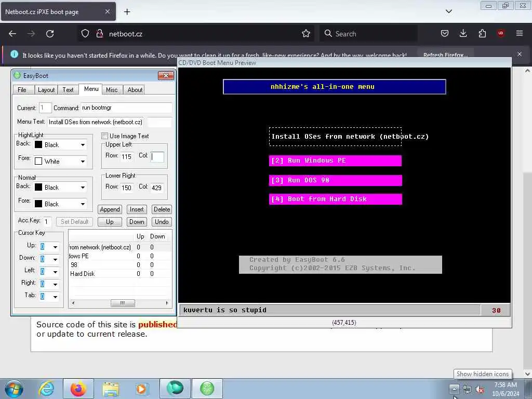Click Append button in EasyBoot
The image size is (532, 399).
coord(110,209)
